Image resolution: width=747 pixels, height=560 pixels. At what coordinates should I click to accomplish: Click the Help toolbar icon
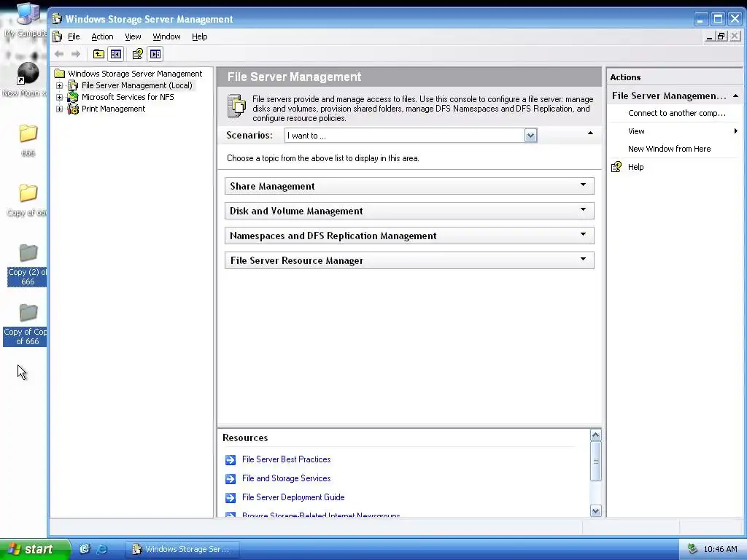point(138,54)
